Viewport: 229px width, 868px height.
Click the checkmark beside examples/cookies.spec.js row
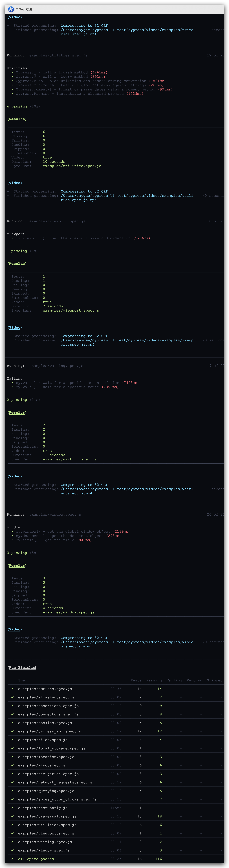coord(12,723)
